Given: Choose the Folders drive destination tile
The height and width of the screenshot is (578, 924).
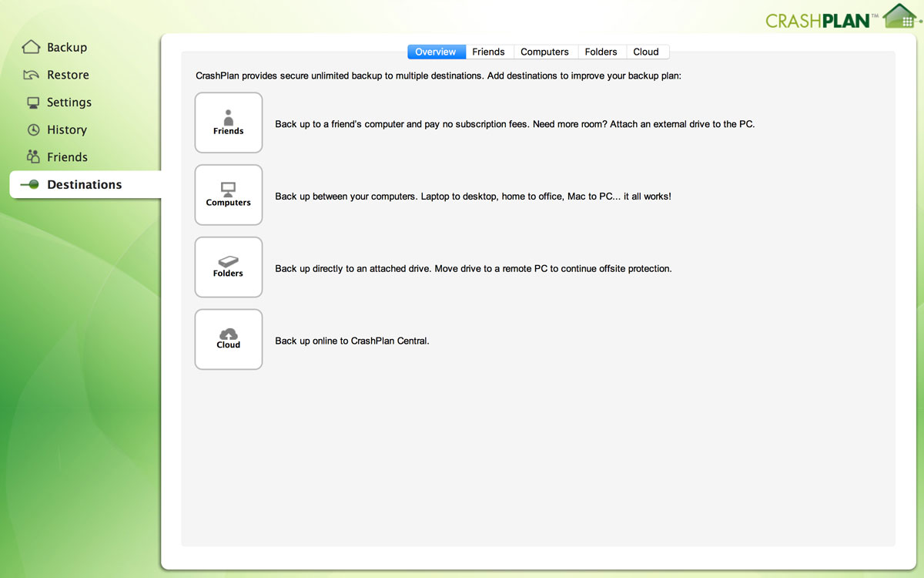Looking at the screenshot, I should pos(229,267).
